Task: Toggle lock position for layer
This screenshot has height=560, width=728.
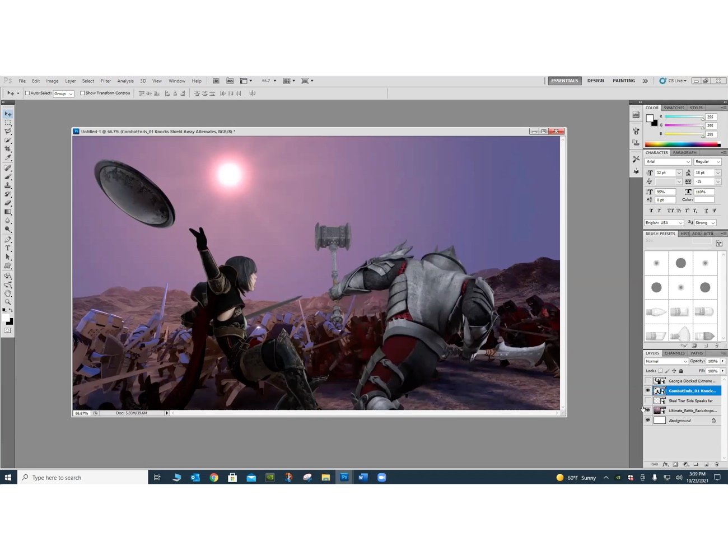Action: (674, 371)
